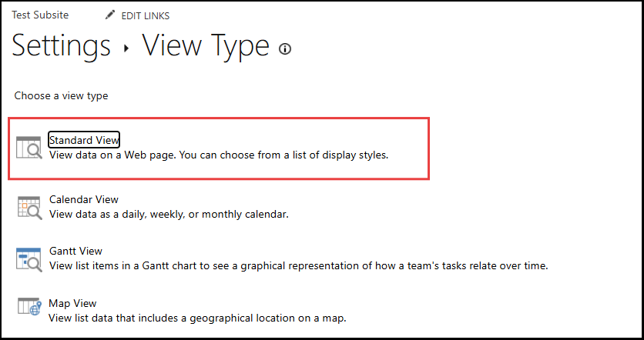Select the EDIT LINKS text
Viewport: 644px width, 340px height.
[146, 15]
